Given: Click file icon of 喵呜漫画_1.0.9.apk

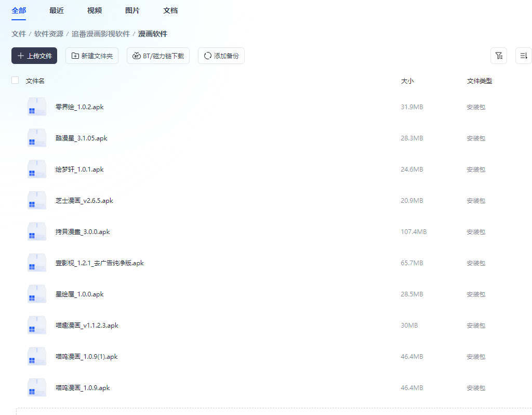Looking at the screenshot, I should click(x=37, y=388).
